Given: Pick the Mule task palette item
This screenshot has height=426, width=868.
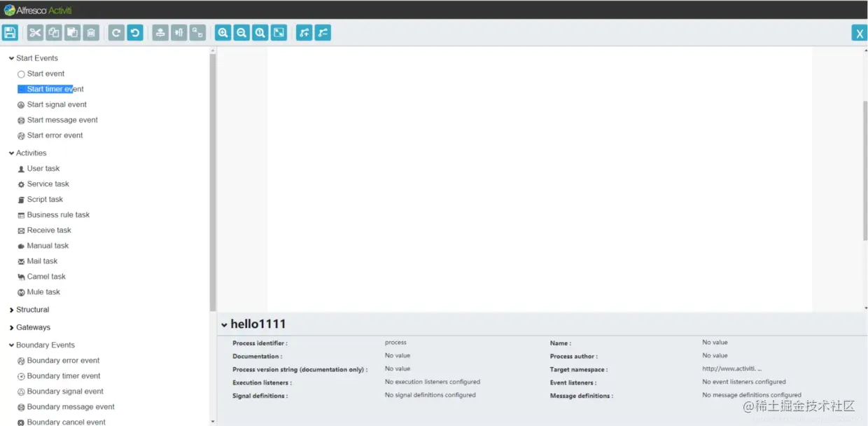Looking at the screenshot, I should point(38,291).
